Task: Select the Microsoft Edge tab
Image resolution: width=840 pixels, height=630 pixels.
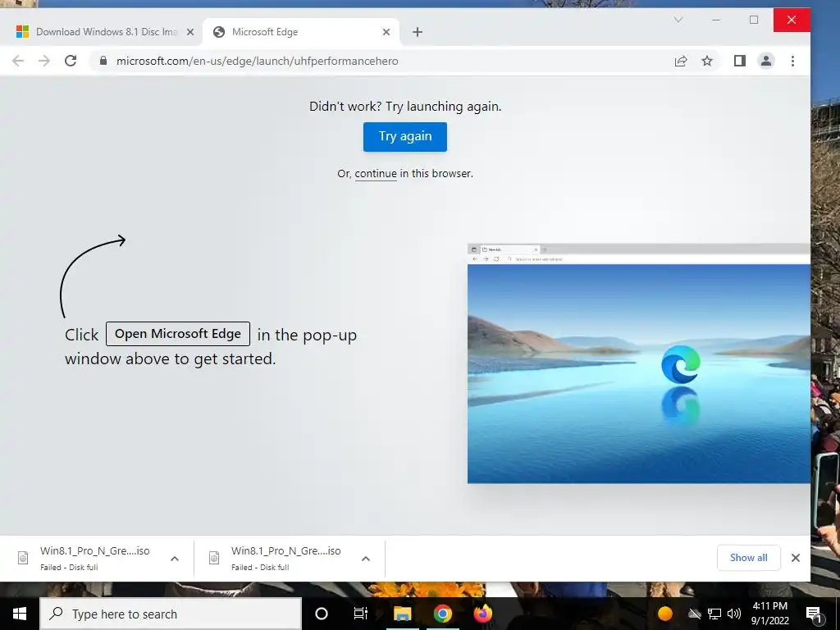Action: tap(301, 32)
